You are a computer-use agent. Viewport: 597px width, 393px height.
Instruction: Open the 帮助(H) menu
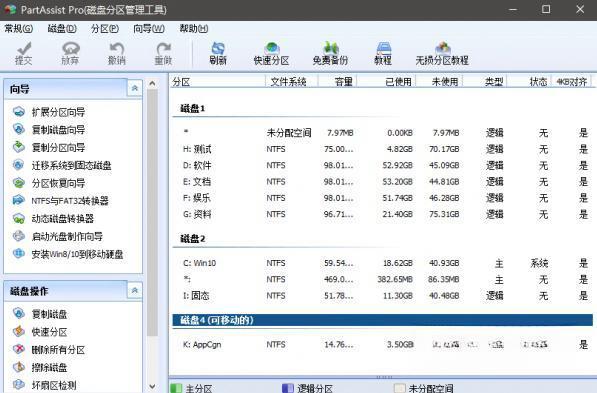click(x=194, y=29)
